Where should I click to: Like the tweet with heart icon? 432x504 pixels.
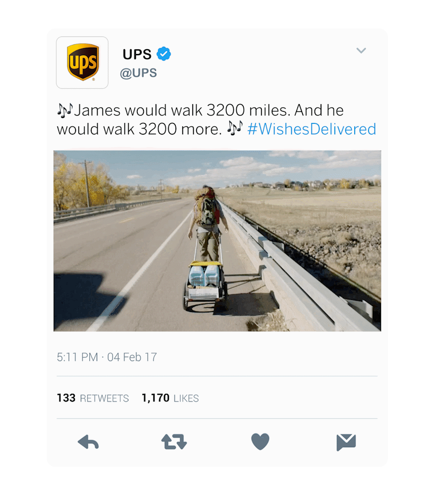pos(260,441)
